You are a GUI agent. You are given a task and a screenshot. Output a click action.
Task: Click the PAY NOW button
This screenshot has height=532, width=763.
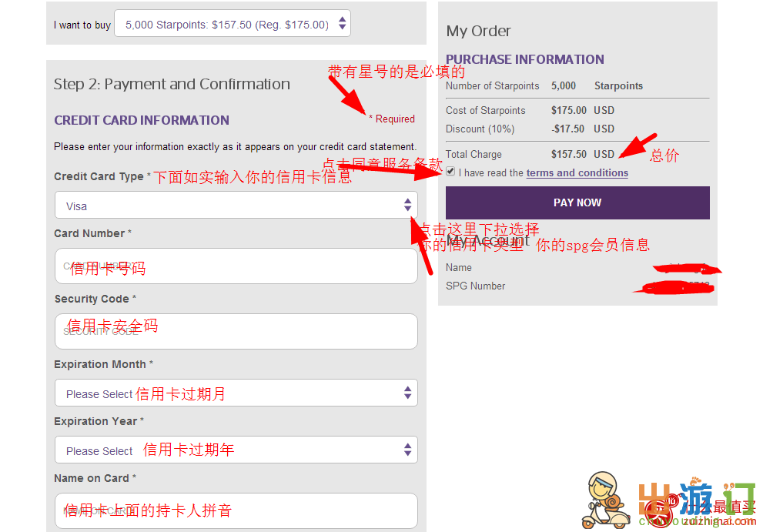[x=577, y=202]
